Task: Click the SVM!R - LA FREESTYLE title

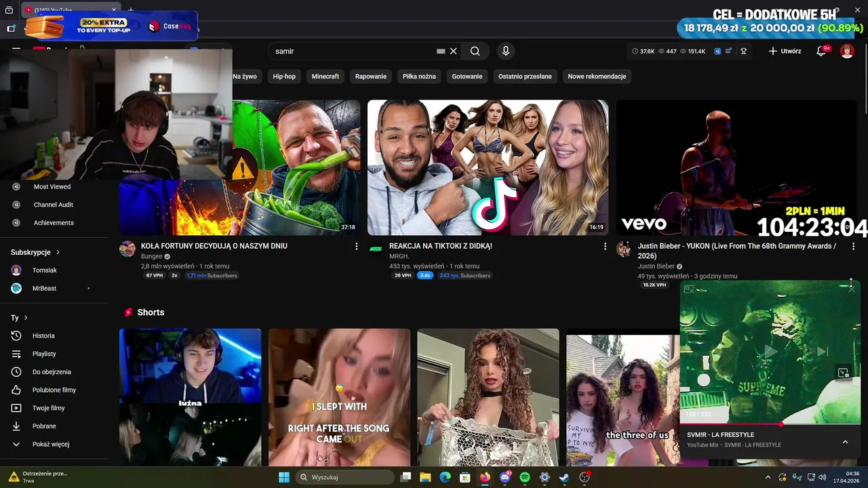Action: [x=720, y=435]
